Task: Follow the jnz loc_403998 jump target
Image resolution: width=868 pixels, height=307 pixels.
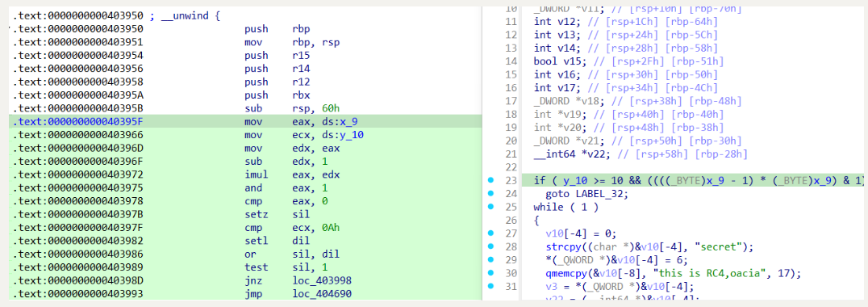Action: pos(322,281)
